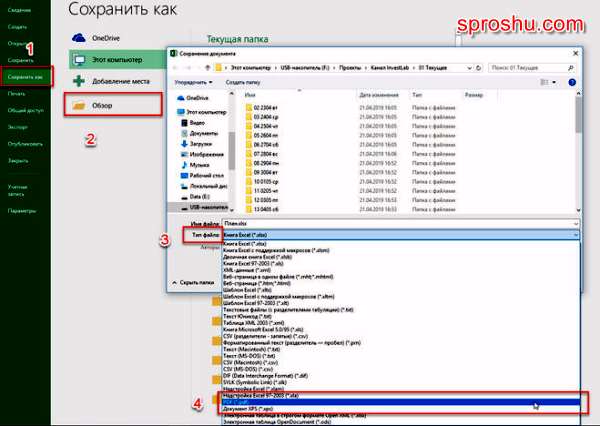This screenshot has height=426, width=600.
Task: Click the up-arrow navigation icon in dialog
Action: (197, 67)
